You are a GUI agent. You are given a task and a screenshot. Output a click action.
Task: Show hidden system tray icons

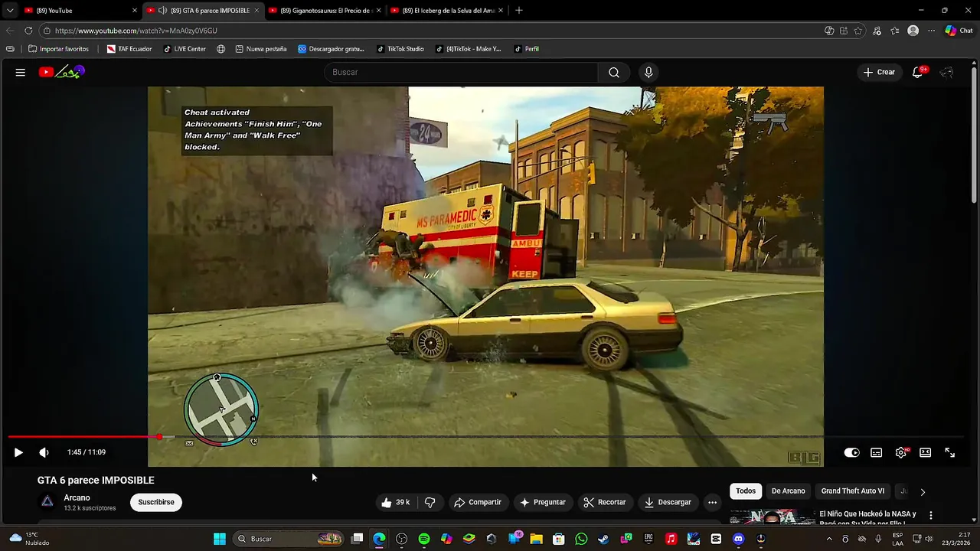point(828,539)
